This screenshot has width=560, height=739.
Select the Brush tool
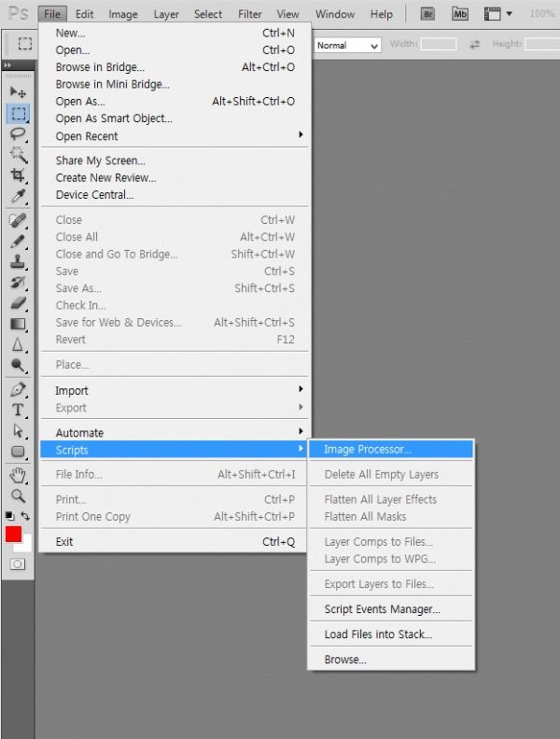click(x=18, y=242)
